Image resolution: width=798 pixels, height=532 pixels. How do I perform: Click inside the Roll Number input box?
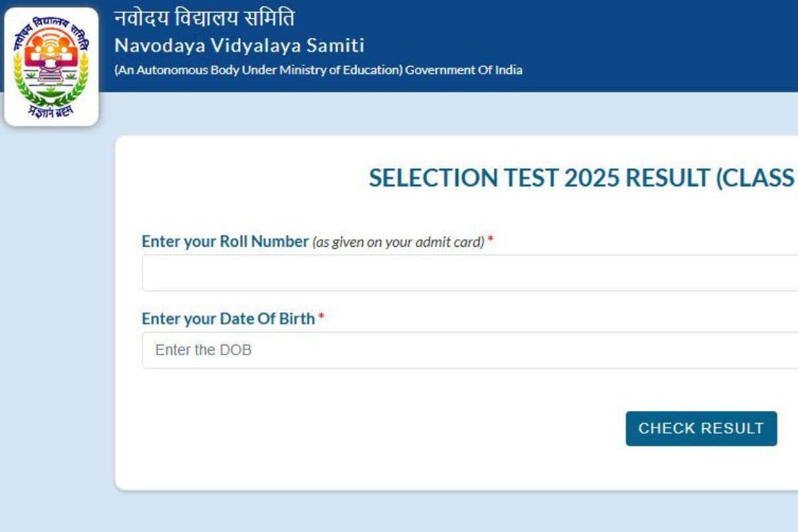(x=399, y=272)
